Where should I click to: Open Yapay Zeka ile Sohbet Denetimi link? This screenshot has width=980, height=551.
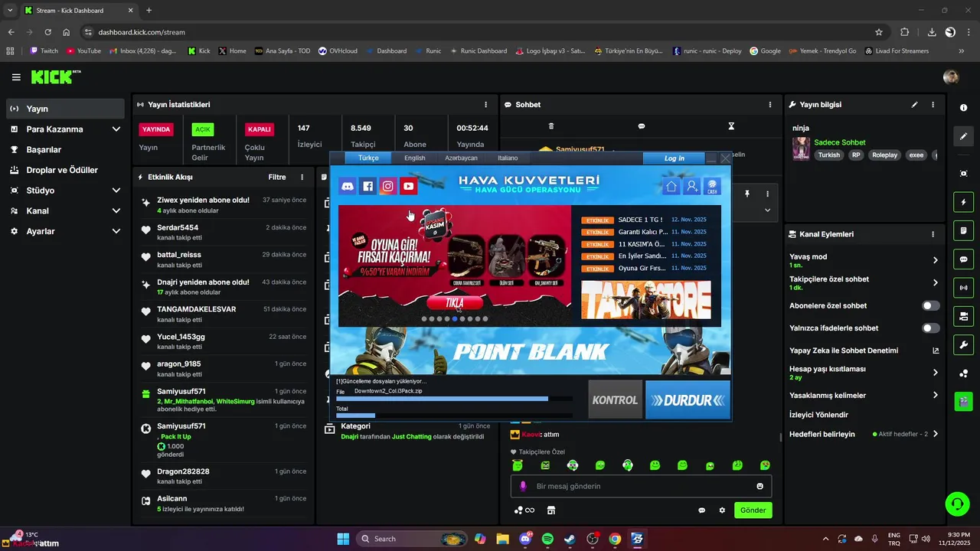click(935, 350)
